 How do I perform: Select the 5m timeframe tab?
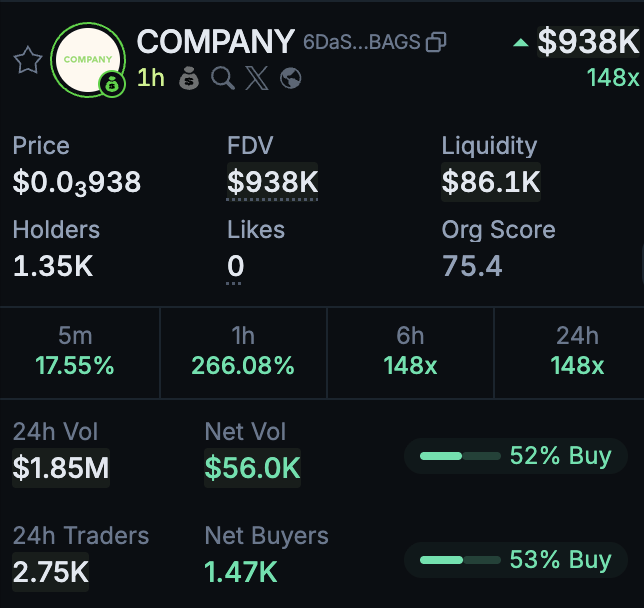click(75, 351)
